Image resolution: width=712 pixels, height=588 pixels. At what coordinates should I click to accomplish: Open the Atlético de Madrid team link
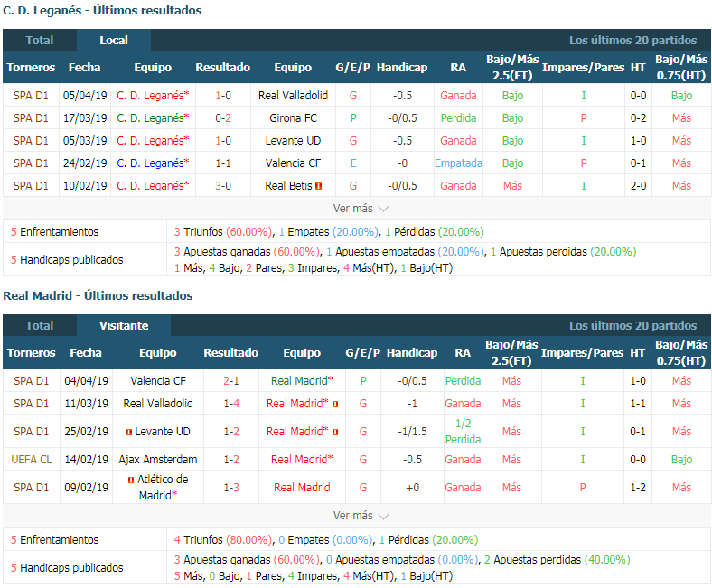[x=163, y=487]
